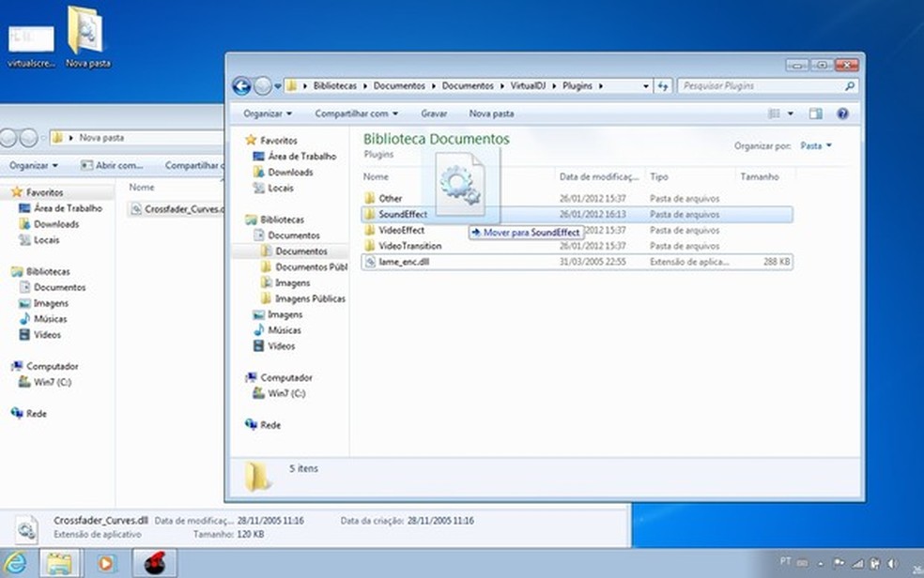924x578 pixels.
Task: Click the Back arrow in the Plugins window
Action: [241, 86]
